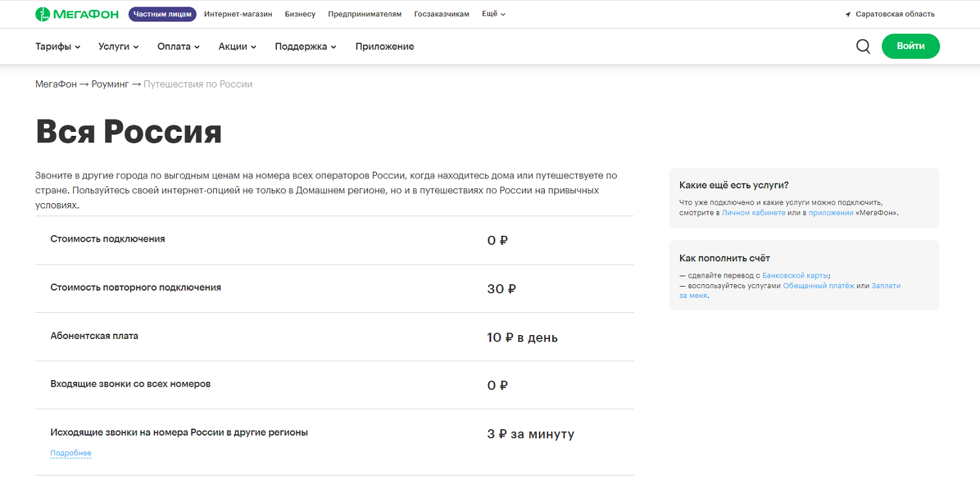The image size is (980, 484).
Task: Open Предпринимателям section
Action: [365, 14]
